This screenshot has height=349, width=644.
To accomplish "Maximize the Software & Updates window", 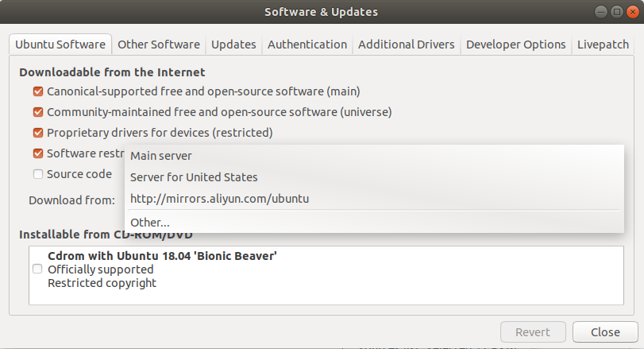I will coord(616,12).
